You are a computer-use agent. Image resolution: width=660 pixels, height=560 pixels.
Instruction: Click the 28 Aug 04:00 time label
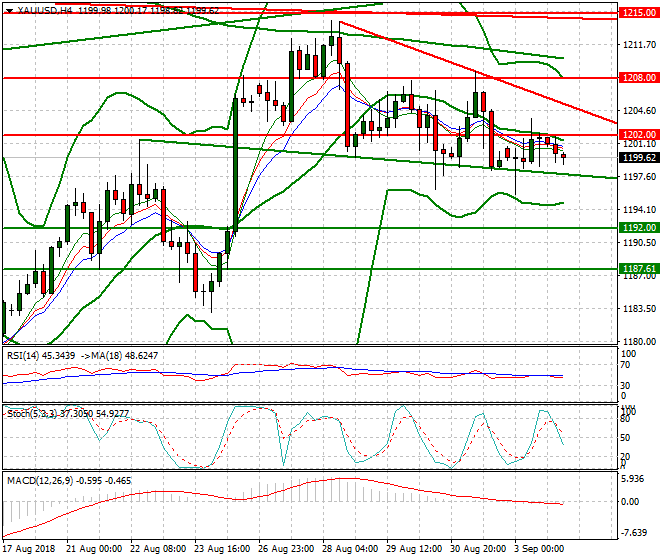(x=350, y=549)
